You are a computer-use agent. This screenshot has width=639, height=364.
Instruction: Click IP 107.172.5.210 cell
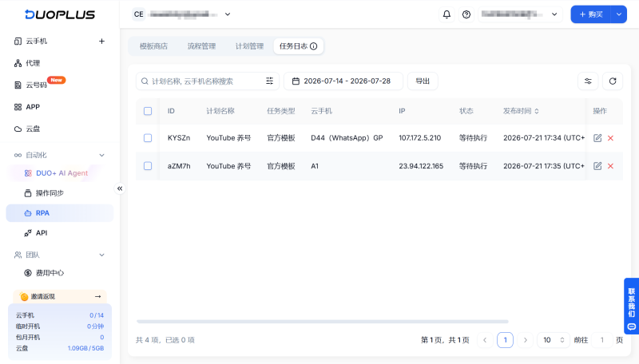[420, 138]
